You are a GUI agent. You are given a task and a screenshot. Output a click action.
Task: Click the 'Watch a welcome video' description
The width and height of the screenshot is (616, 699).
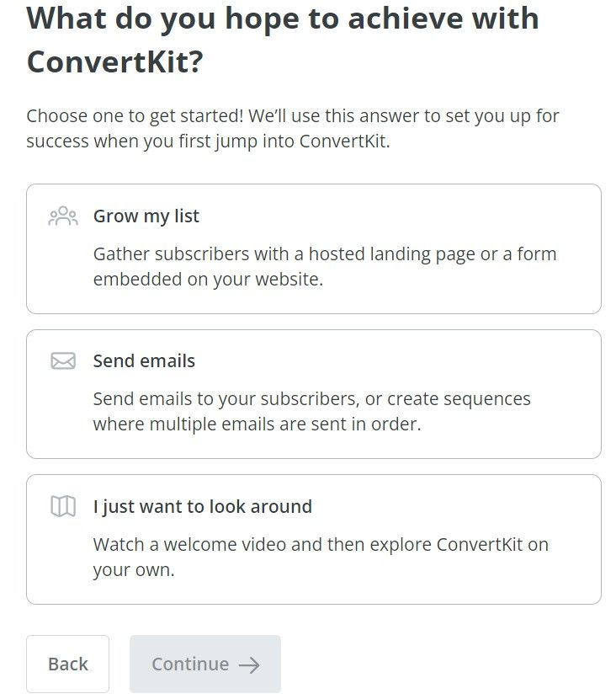click(x=321, y=557)
